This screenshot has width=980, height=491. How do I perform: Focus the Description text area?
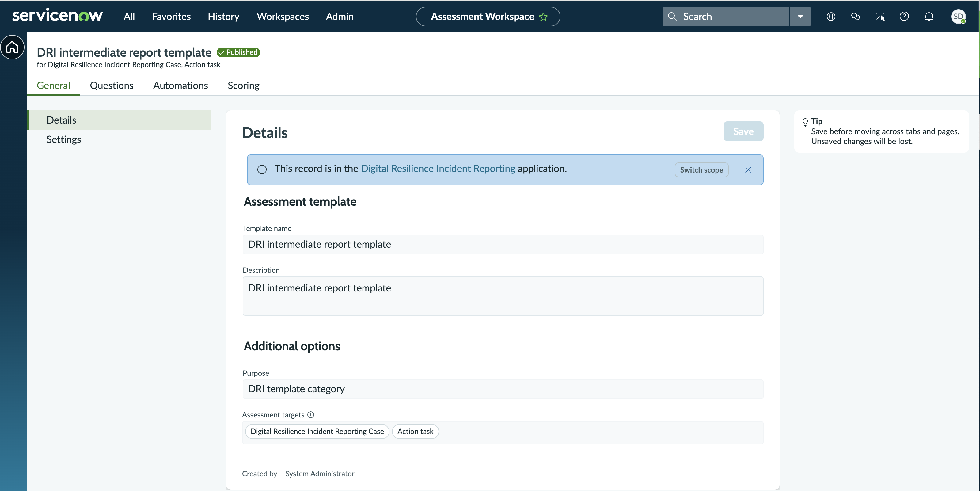(503, 296)
